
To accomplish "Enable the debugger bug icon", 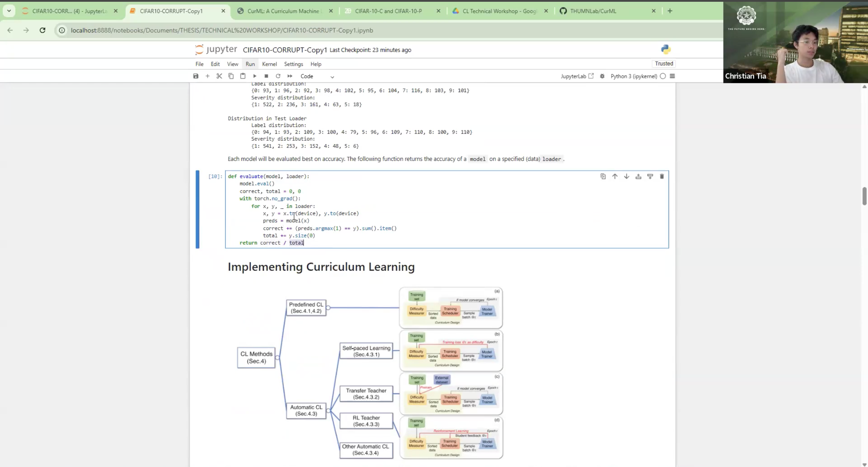I will tap(602, 76).
